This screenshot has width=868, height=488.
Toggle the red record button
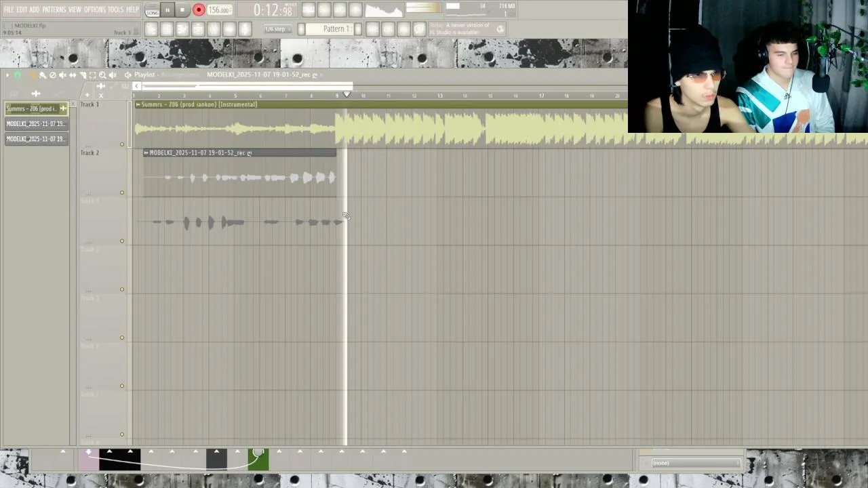coord(199,10)
